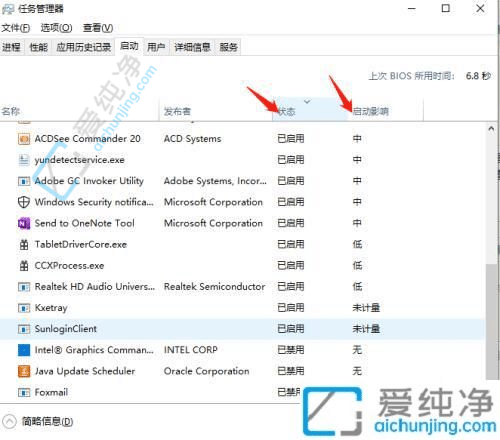Click 低 impact for CCXProcess.exe

[x=357, y=265]
